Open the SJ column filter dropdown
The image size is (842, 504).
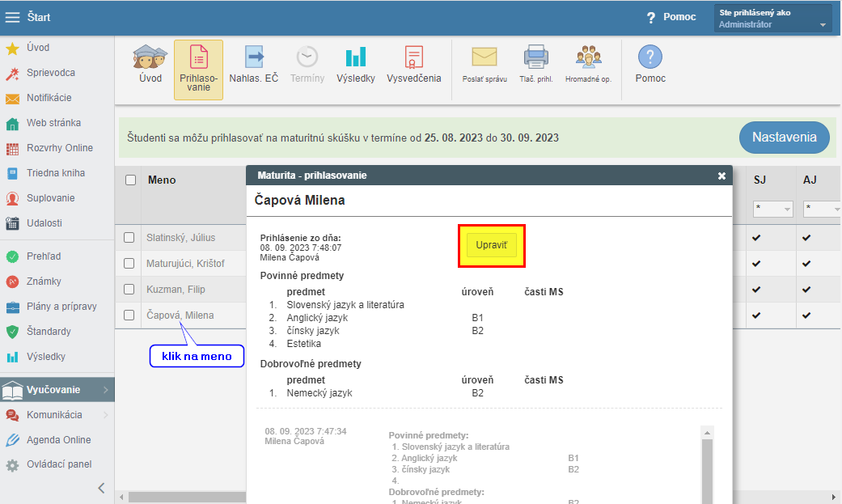[772, 209]
